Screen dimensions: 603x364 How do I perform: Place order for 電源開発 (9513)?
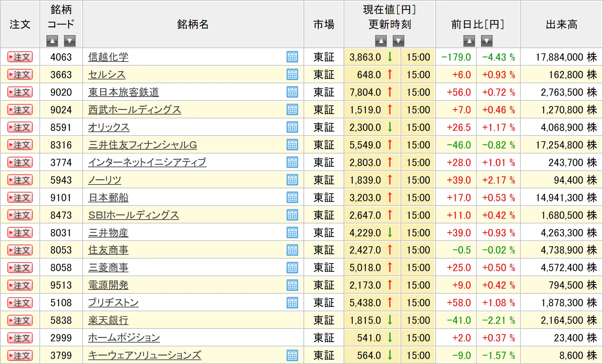click(x=20, y=285)
